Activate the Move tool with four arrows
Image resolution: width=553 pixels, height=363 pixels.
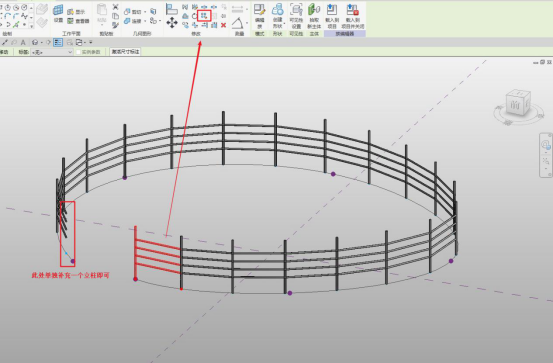pos(172,23)
